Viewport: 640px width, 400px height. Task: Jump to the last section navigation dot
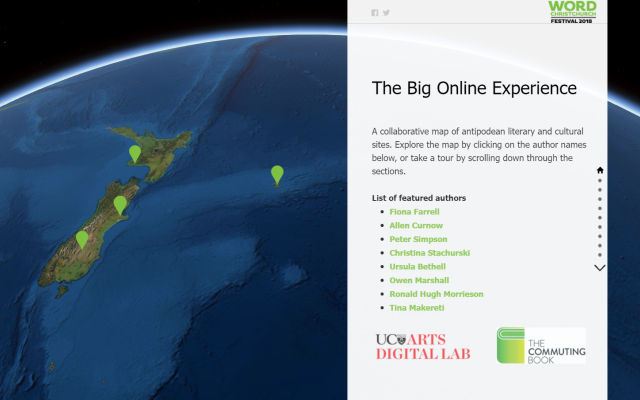[x=600, y=255]
